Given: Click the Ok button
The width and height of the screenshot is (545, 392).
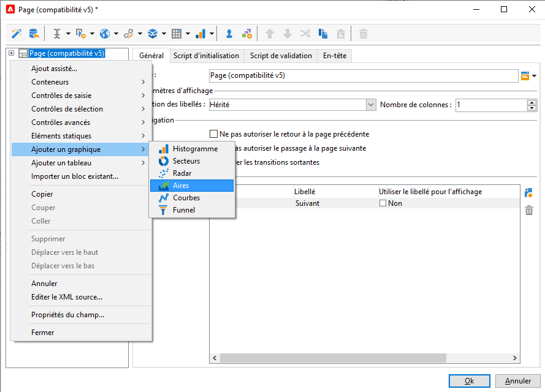Looking at the screenshot, I should coord(469,381).
